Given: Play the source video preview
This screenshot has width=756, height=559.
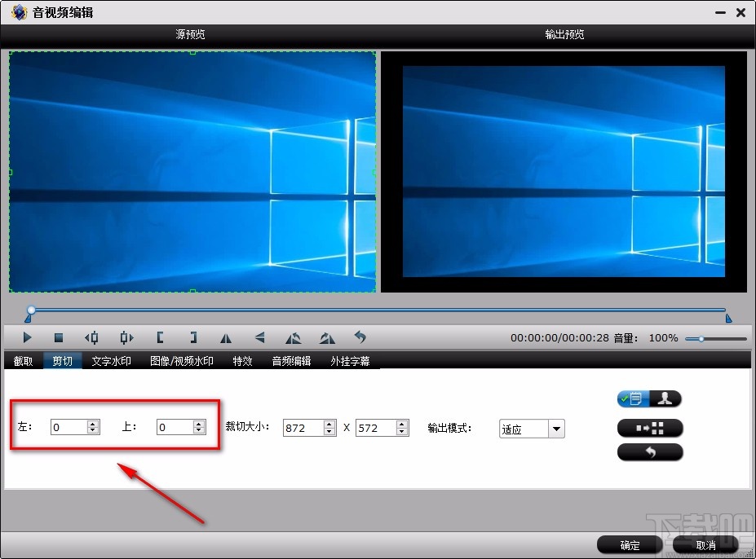Looking at the screenshot, I should click(x=27, y=337).
